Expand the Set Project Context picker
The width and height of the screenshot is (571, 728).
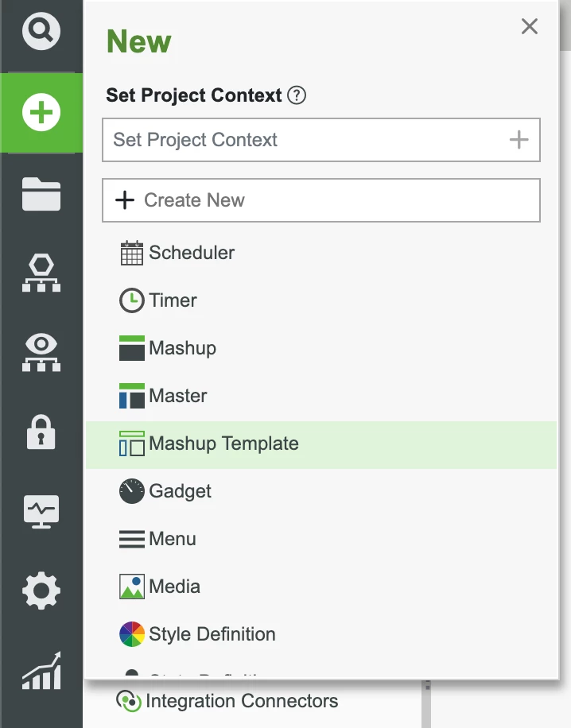pos(321,139)
